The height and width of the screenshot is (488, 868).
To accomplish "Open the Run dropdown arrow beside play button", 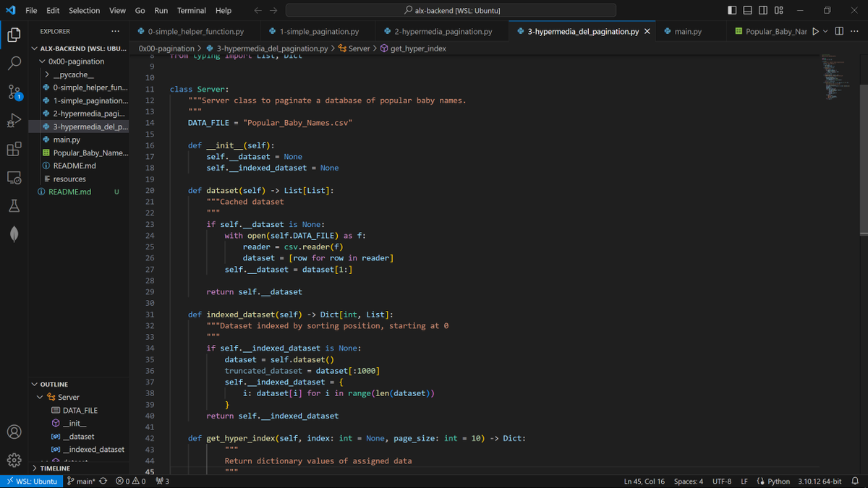I will 825,31.
